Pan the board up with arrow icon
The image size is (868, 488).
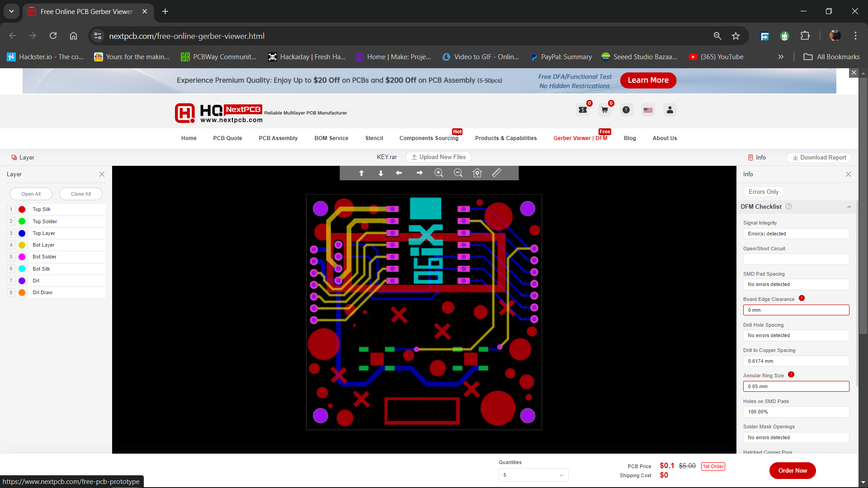(x=361, y=173)
